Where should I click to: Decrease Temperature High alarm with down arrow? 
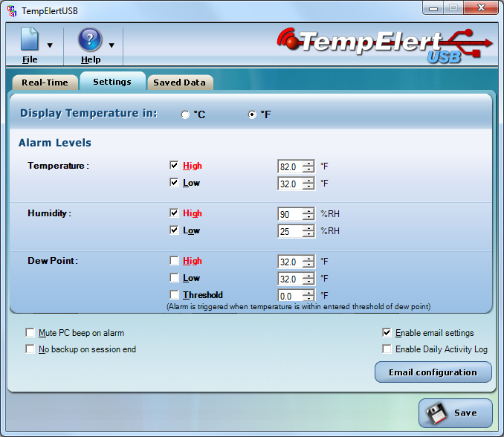pos(308,170)
